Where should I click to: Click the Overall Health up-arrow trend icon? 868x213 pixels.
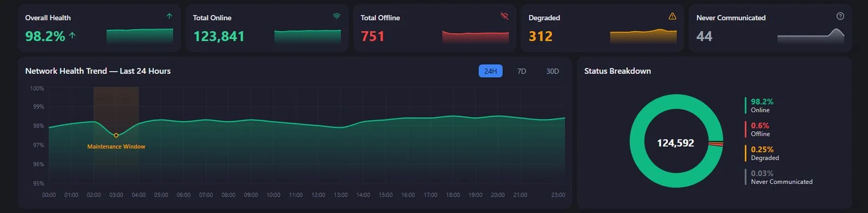tap(169, 16)
